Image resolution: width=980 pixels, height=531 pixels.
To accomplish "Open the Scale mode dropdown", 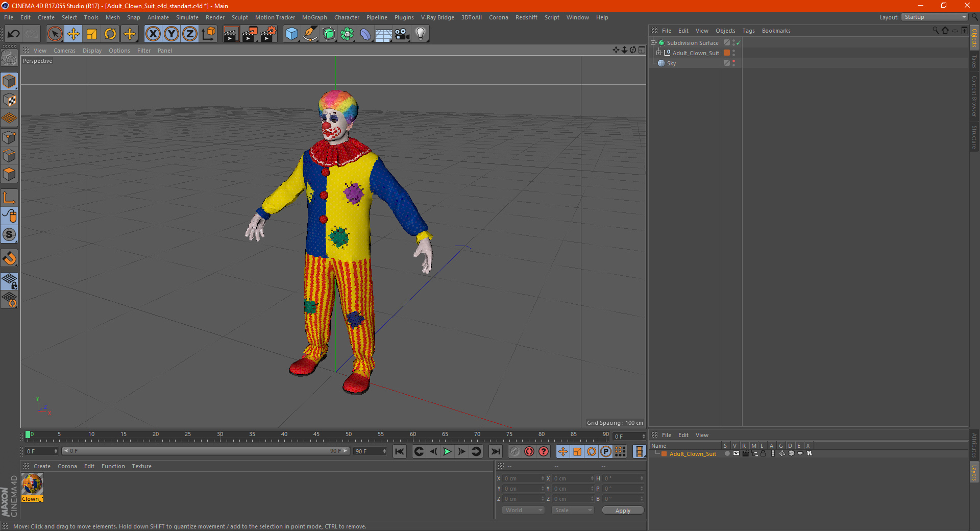I will point(573,510).
